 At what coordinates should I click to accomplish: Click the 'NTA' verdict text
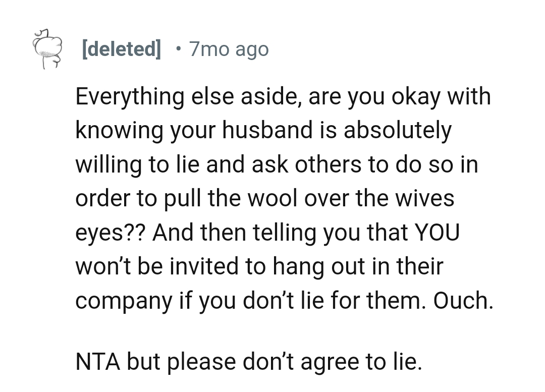[x=97, y=362]
